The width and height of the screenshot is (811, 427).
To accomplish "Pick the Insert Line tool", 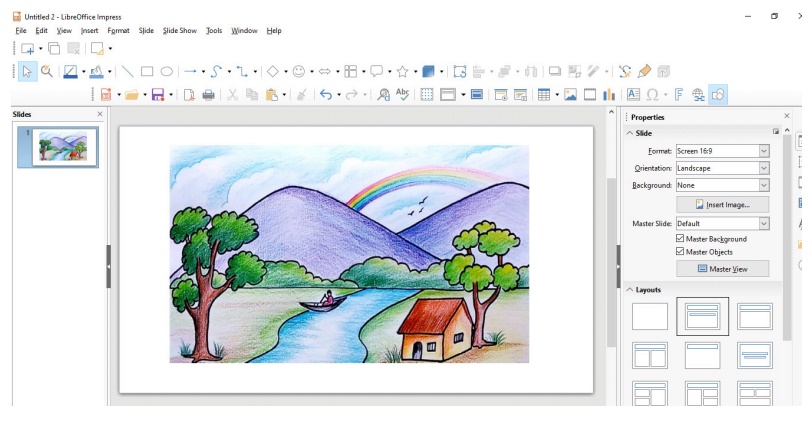I will pyautogui.click(x=128, y=72).
